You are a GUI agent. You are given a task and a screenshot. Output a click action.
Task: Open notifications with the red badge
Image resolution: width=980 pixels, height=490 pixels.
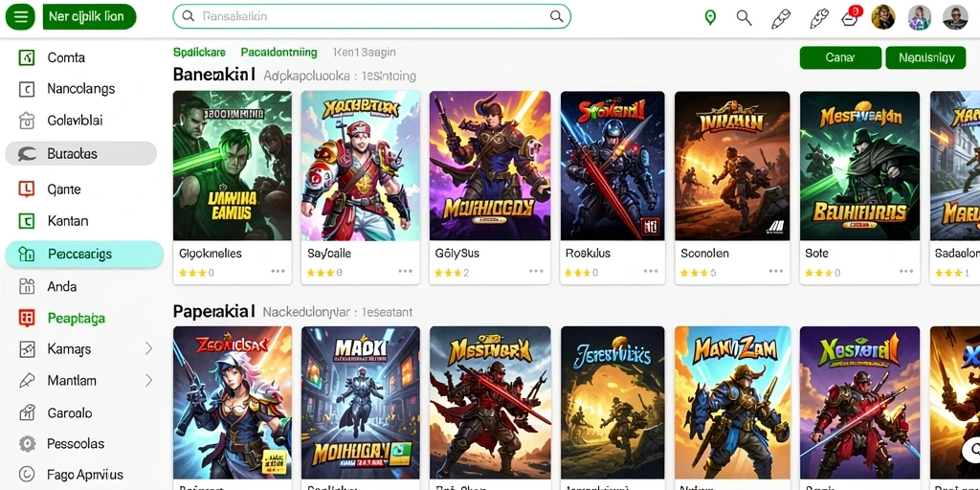(851, 17)
